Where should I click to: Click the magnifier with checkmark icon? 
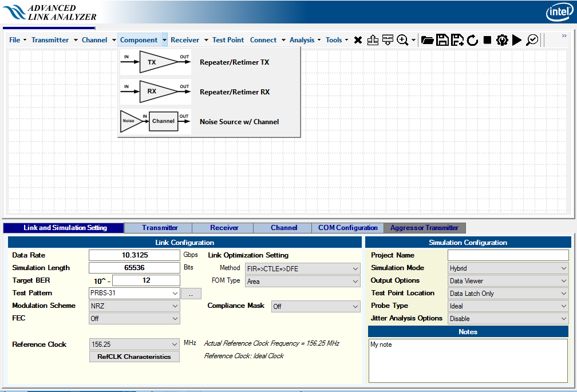pos(532,40)
